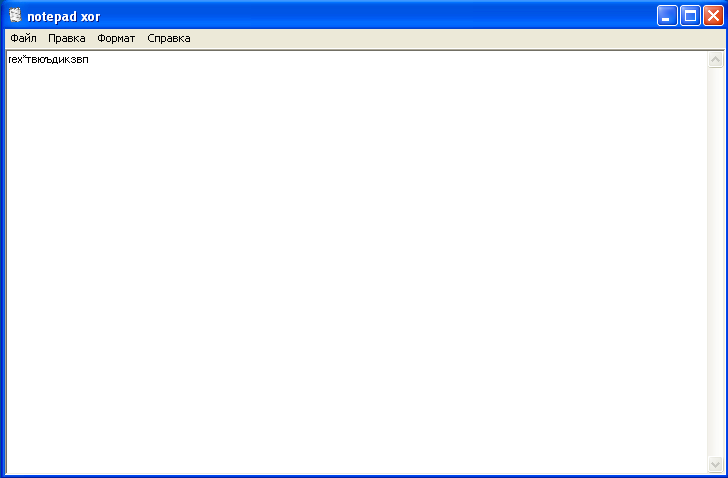This screenshot has height=478, width=728.
Task: Minimize the notepad xor window
Action: [x=667, y=16]
